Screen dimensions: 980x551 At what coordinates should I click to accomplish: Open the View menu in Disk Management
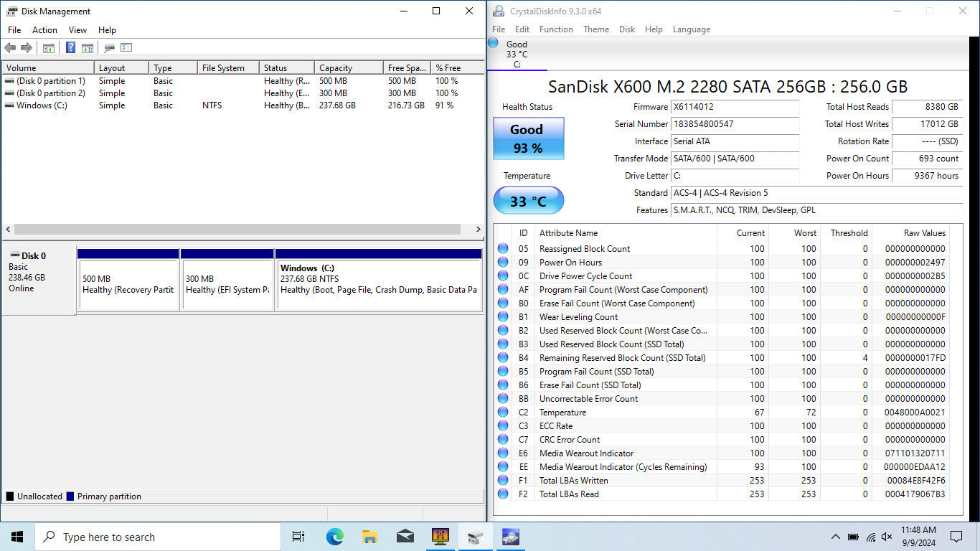[77, 30]
